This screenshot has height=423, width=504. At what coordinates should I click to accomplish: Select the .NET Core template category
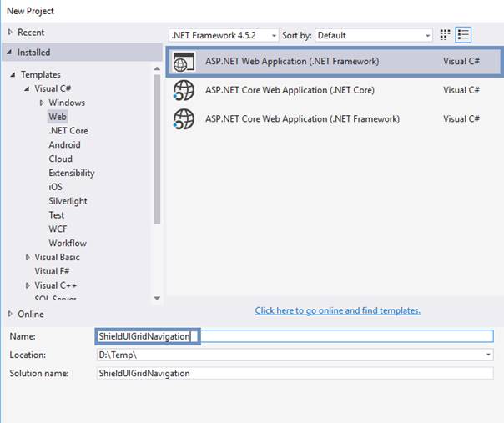click(x=68, y=131)
